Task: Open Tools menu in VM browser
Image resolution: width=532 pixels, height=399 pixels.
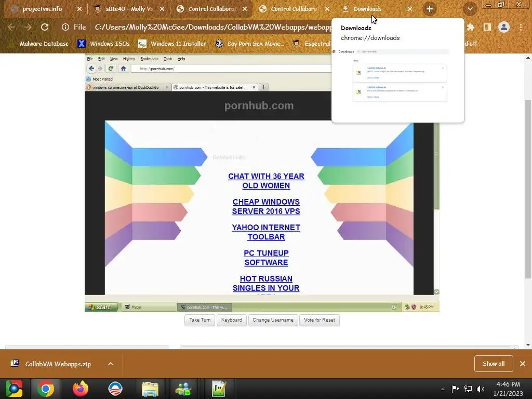Action: click(x=168, y=59)
